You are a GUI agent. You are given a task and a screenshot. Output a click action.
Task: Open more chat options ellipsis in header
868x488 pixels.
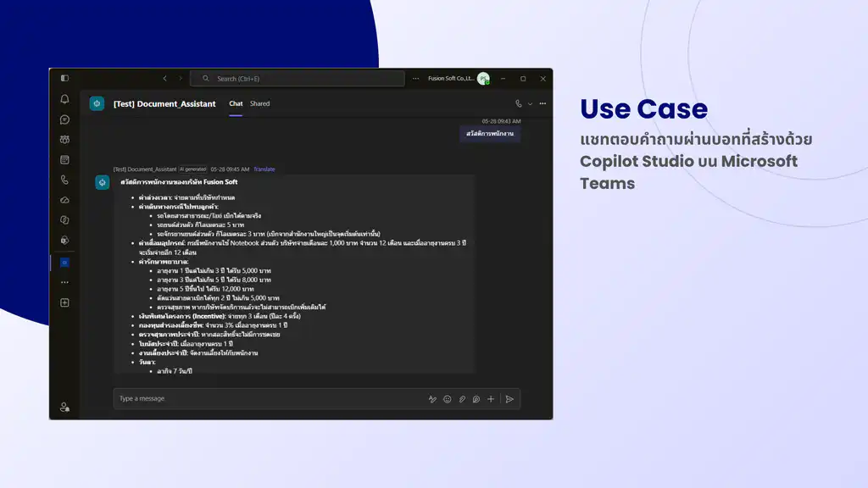tap(542, 103)
